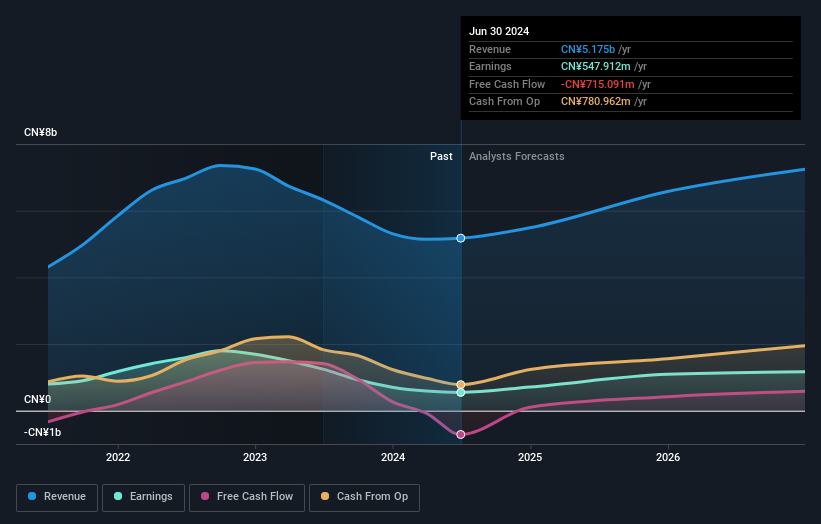Screen dimensions: 821x524
Task: Click the -CN¥715.091m free cash flow value
Action: (597, 84)
